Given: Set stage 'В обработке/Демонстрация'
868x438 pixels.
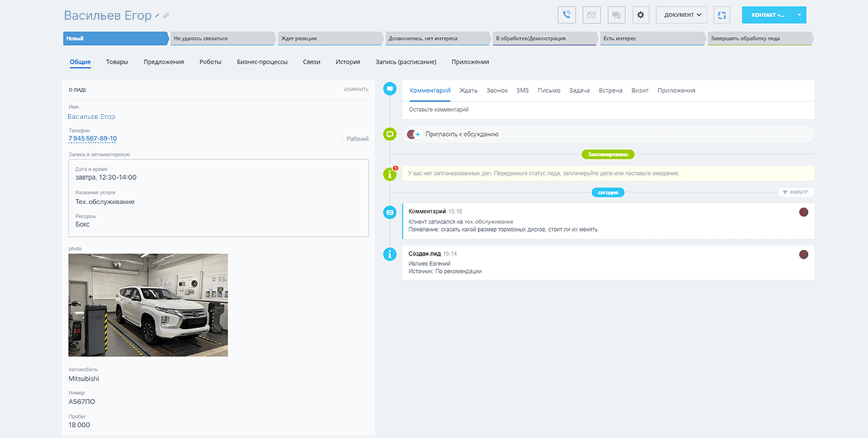Looking at the screenshot, I should click(x=544, y=38).
